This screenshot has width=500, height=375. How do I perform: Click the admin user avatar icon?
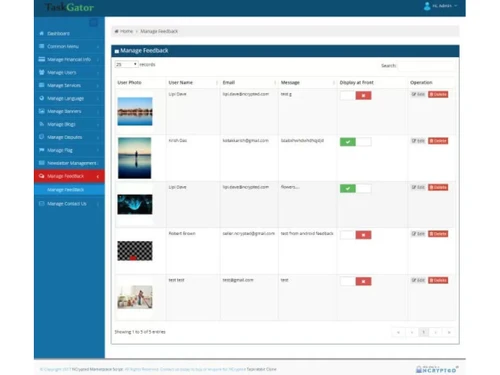point(427,6)
